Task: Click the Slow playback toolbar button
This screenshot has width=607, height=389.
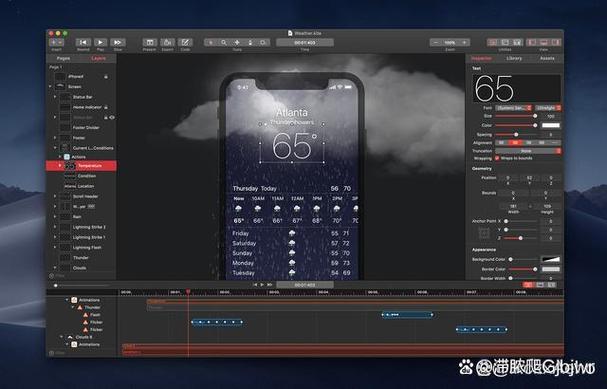Action: click(118, 42)
